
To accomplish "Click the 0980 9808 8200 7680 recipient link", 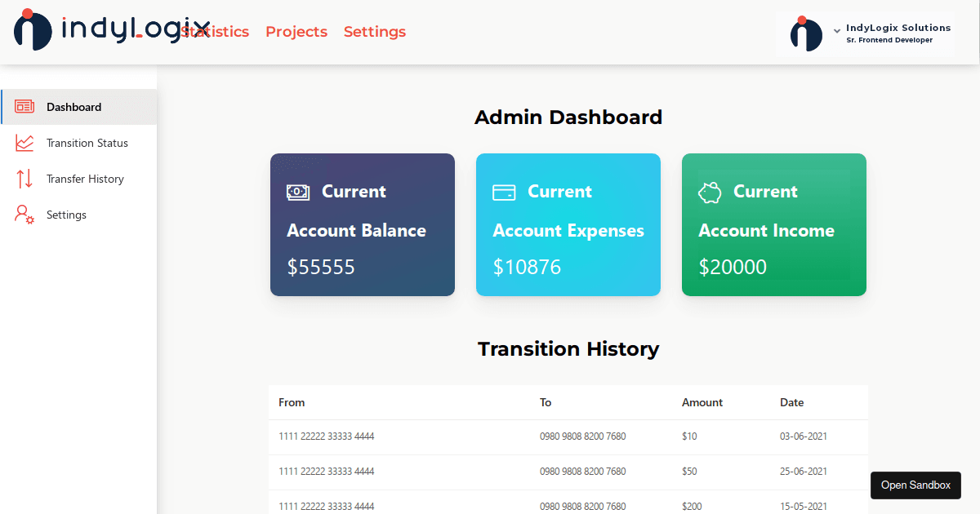I will [582, 436].
